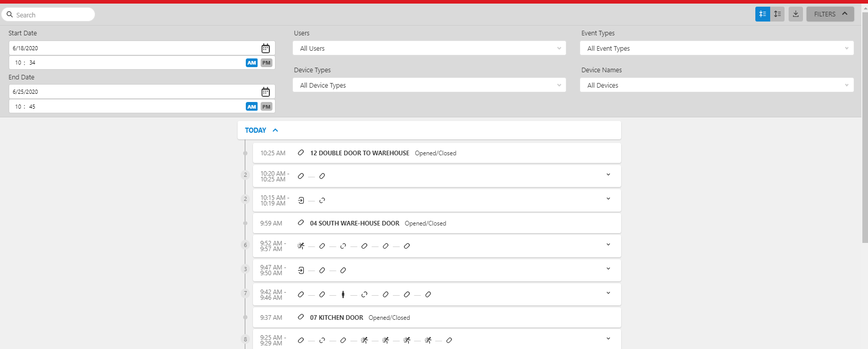Viewport: 868px width, 349px height.
Task: Click the group count badge 7
Action: click(x=245, y=293)
